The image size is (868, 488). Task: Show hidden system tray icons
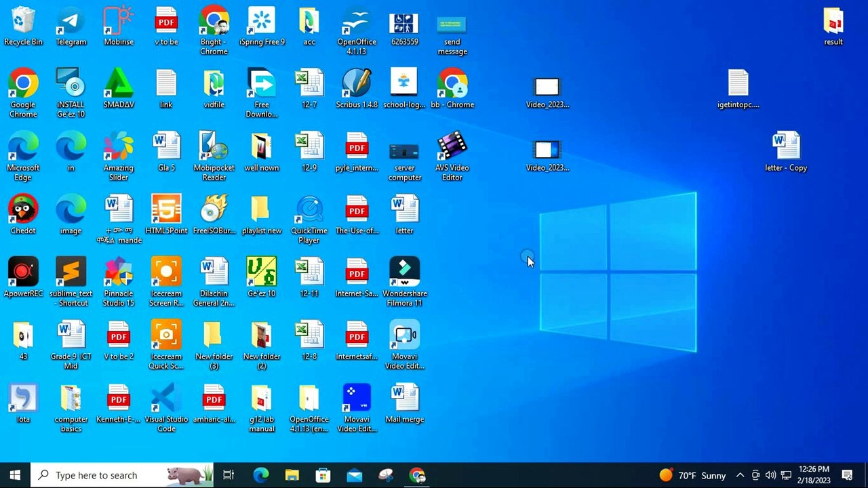[740, 475]
